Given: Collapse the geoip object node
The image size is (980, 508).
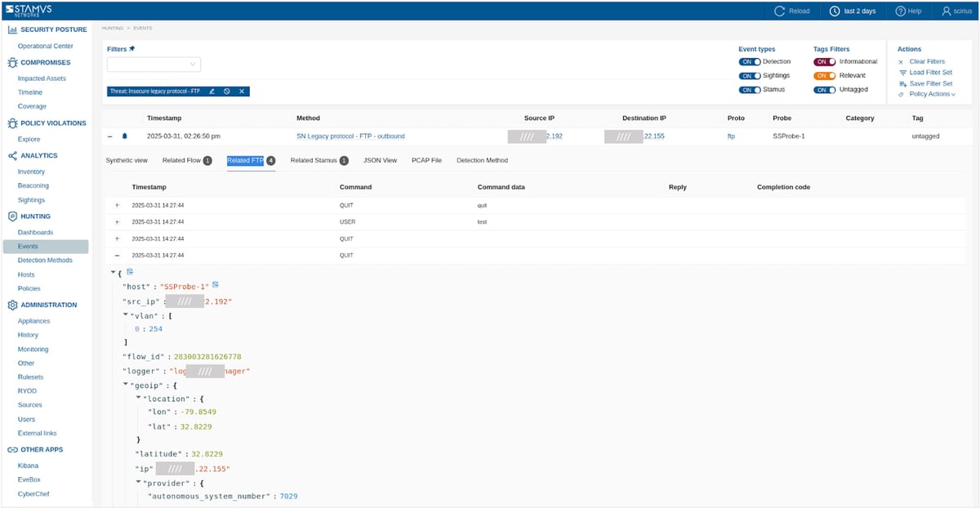Looking at the screenshot, I should point(125,385).
